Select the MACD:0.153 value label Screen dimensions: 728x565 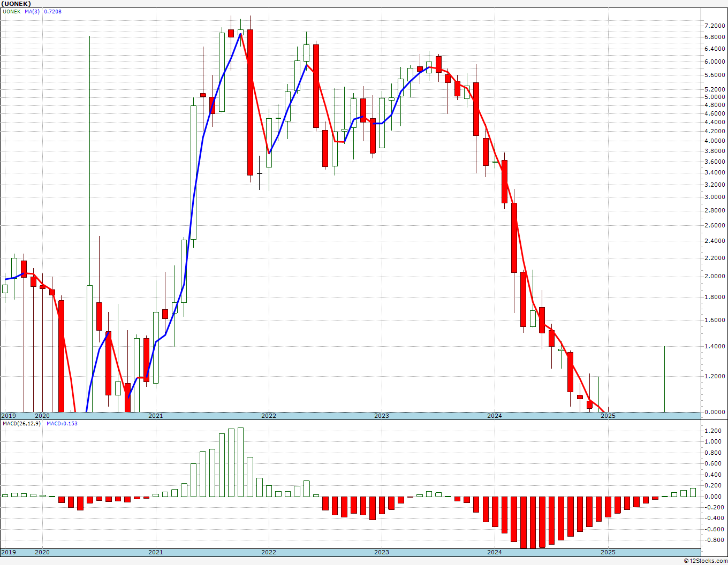(x=62, y=423)
